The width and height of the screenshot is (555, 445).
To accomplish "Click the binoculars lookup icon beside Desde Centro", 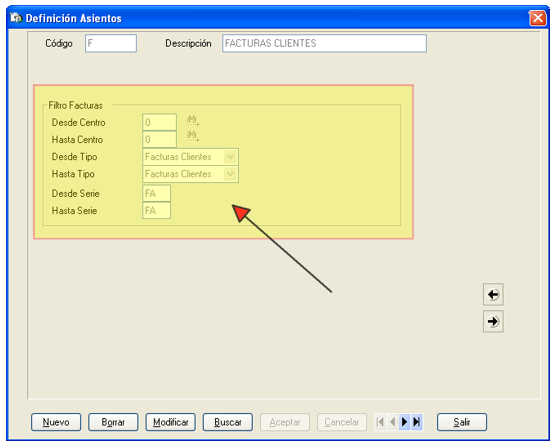I will click(193, 121).
